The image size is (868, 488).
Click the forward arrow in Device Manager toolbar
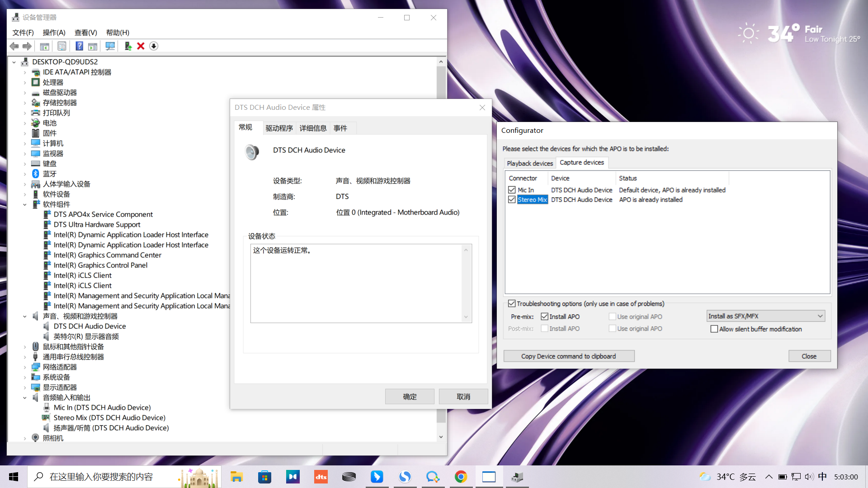click(x=27, y=46)
